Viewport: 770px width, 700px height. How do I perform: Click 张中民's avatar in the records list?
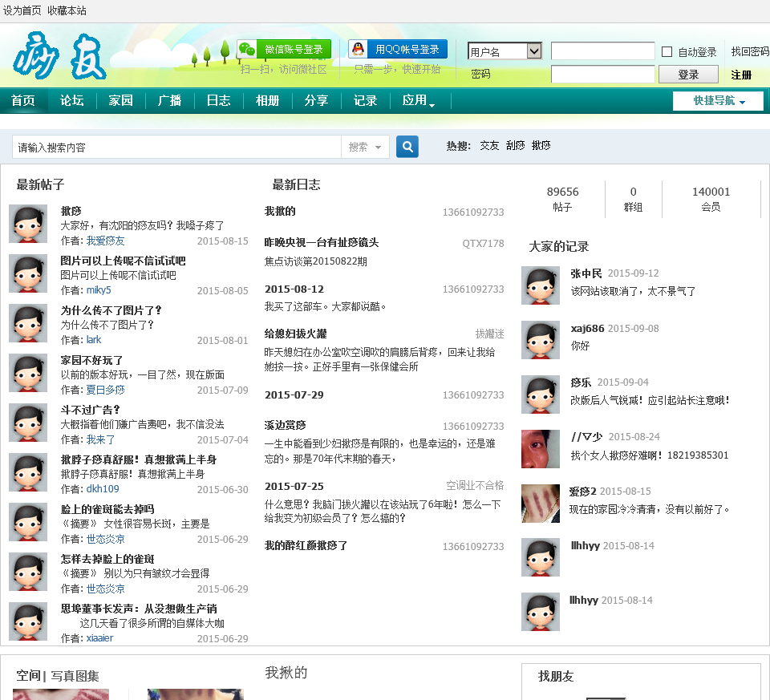(541, 285)
